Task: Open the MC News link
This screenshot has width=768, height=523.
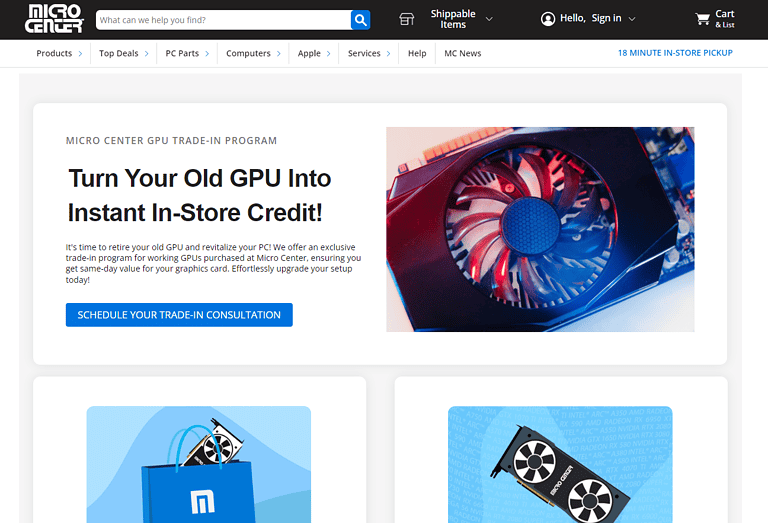Action: [x=462, y=53]
